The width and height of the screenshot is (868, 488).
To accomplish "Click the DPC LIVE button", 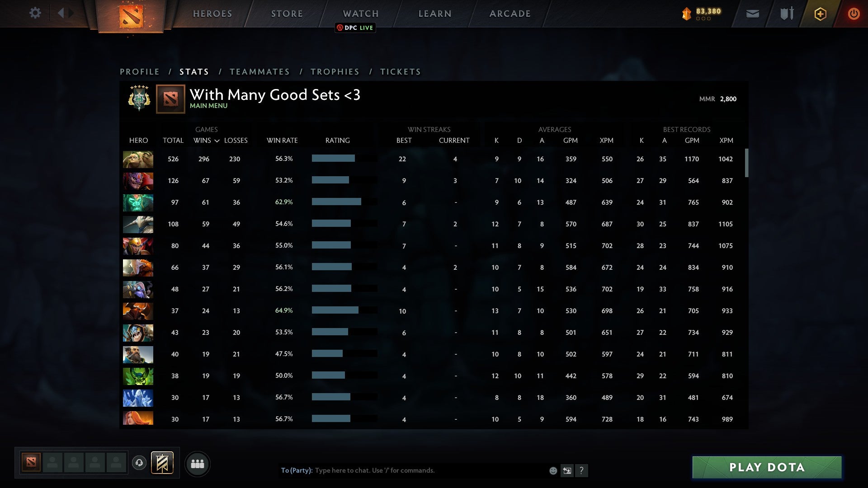I will 355,28.
